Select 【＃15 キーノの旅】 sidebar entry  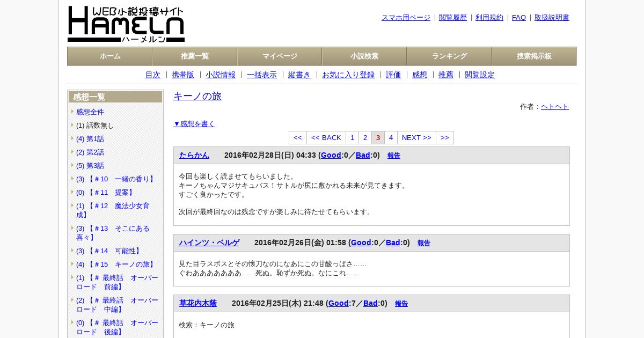(116, 264)
